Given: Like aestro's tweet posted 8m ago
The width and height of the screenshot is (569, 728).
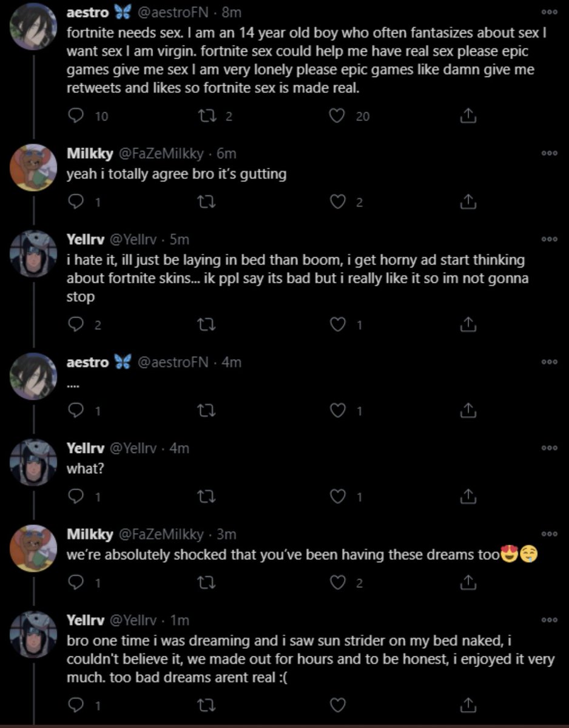Looking at the screenshot, I should click(337, 116).
